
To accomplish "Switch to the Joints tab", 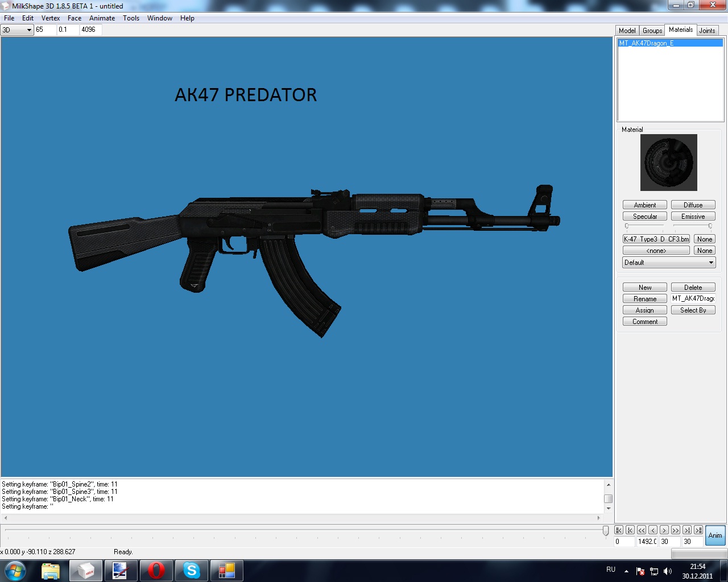I will tap(708, 31).
